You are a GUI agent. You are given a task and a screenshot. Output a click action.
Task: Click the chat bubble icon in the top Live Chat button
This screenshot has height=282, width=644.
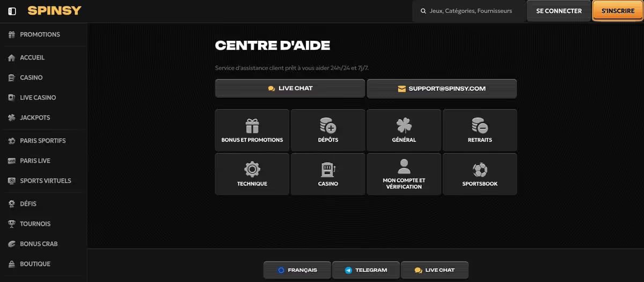[x=272, y=89]
